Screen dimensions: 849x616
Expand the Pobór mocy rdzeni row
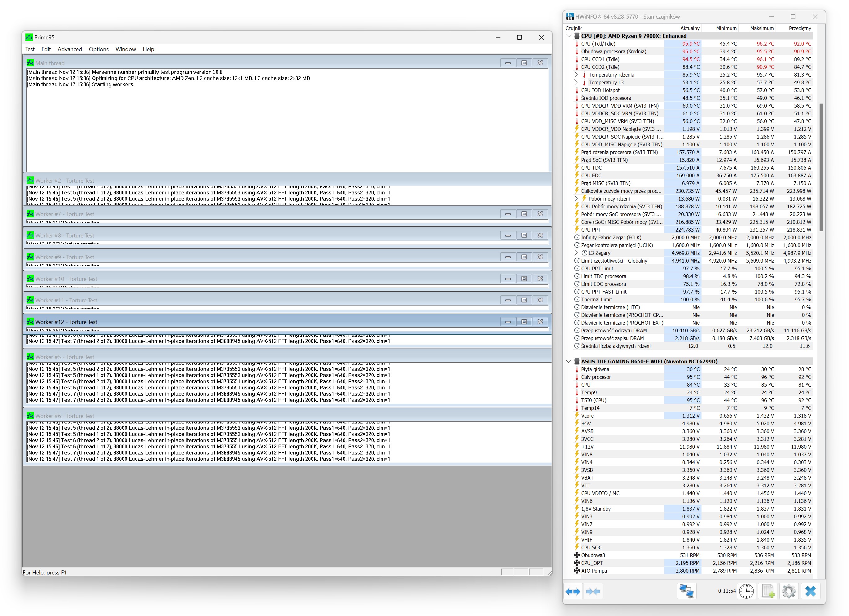pyautogui.click(x=576, y=198)
